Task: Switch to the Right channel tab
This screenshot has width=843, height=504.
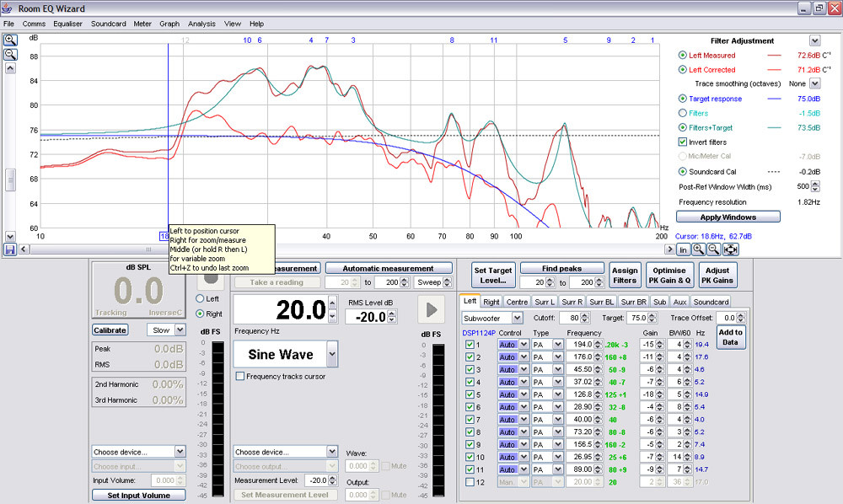Action: pos(491,302)
